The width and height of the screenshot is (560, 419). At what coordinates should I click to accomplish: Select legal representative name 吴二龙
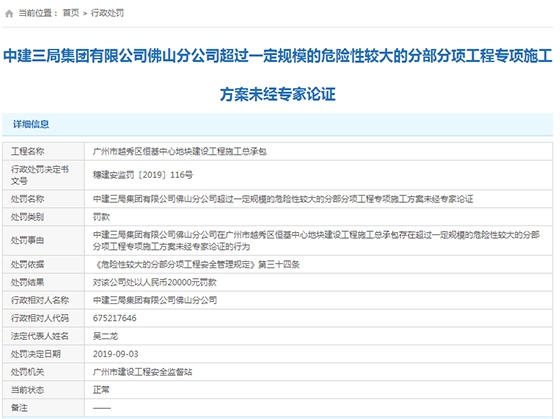pyautogui.click(x=105, y=336)
